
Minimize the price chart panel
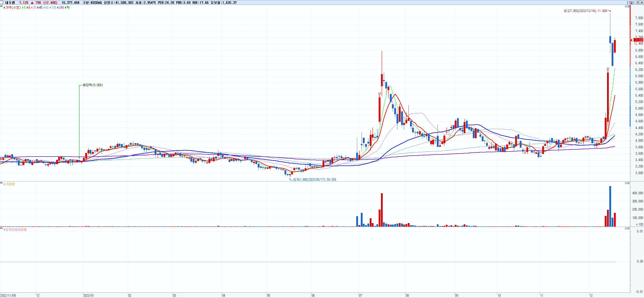point(626,6)
